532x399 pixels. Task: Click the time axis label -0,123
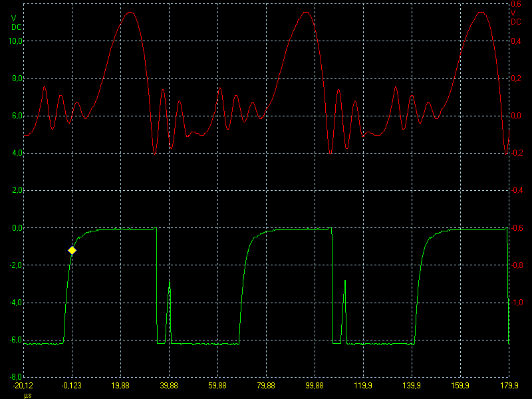coord(72,386)
